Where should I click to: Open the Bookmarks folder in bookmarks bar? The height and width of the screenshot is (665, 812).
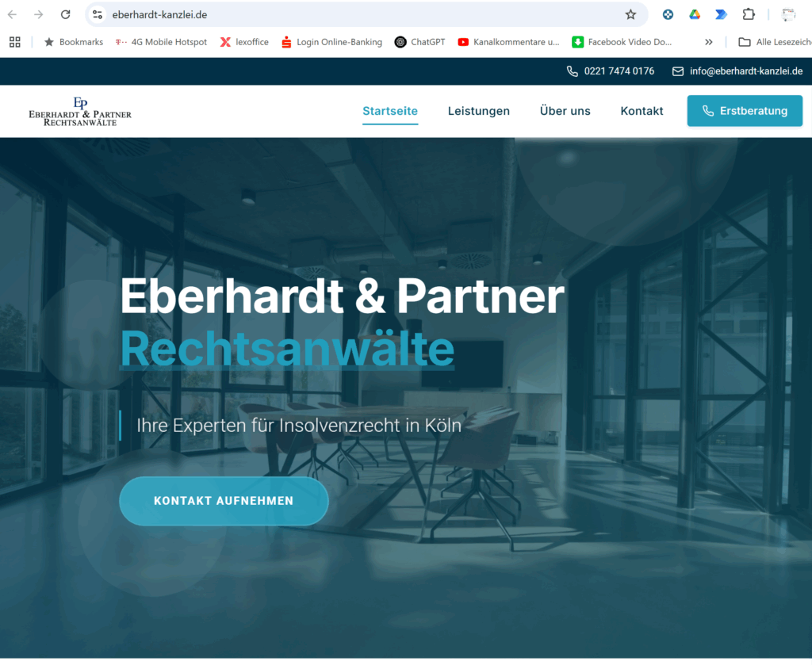coord(74,42)
